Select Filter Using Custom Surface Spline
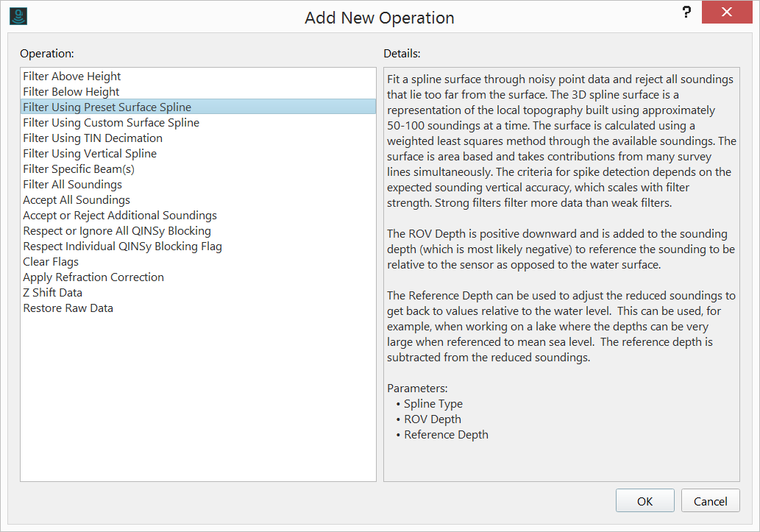Viewport: 760px width, 532px height. click(x=111, y=123)
